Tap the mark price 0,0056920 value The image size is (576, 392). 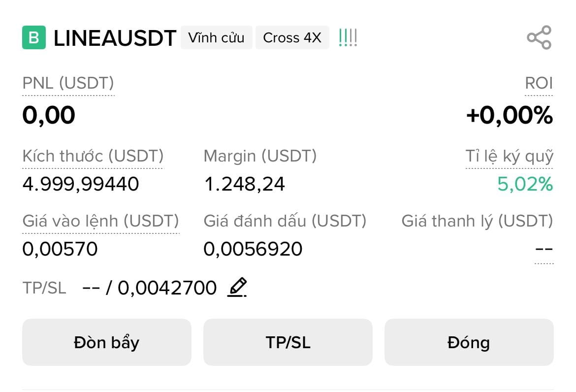click(253, 249)
